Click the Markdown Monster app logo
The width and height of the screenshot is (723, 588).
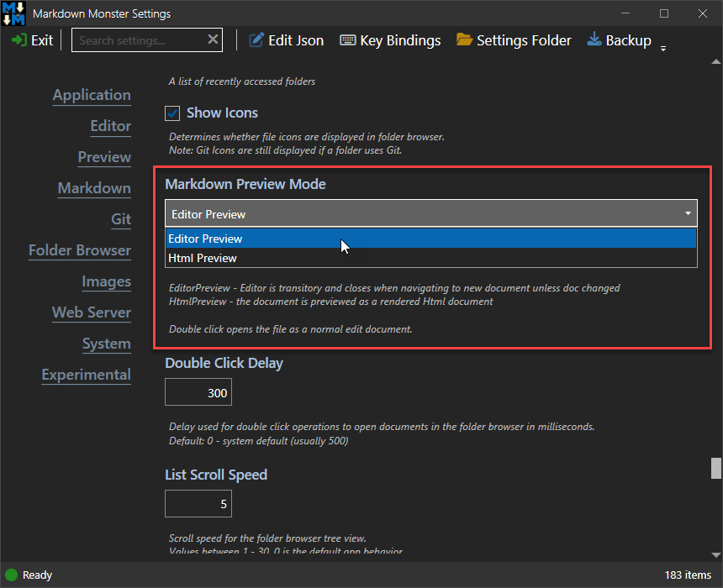tap(13, 13)
